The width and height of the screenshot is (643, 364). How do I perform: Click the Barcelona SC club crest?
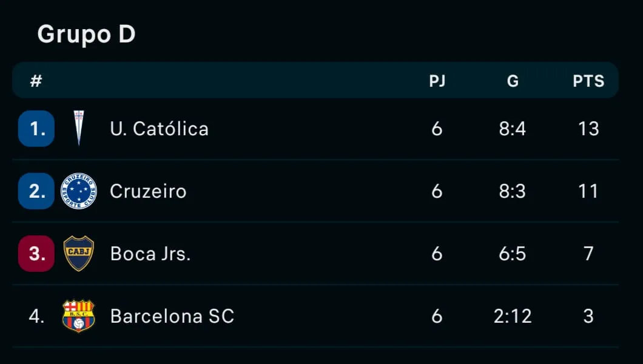[79, 315]
